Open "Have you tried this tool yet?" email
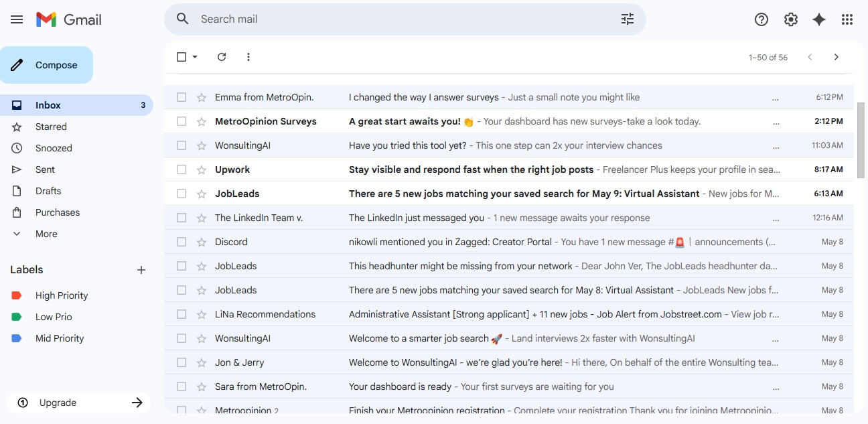This screenshot has width=868, height=424. 509,145
